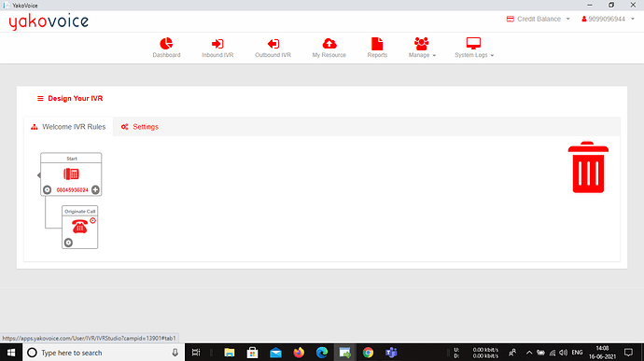Click the gray circle button on Originate Call
Image resolution: width=644 pixels, height=361 pixels.
tap(68, 243)
